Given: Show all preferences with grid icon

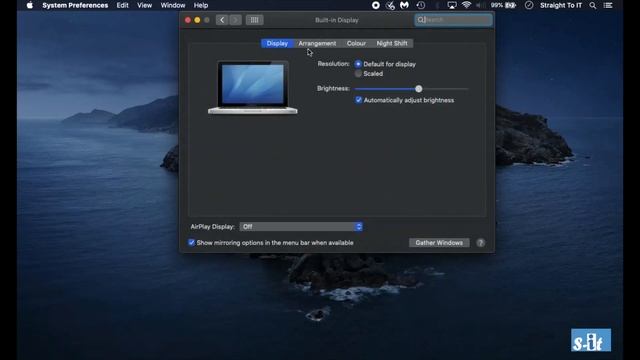Looking at the screenshot, I should tap(254, 20).
